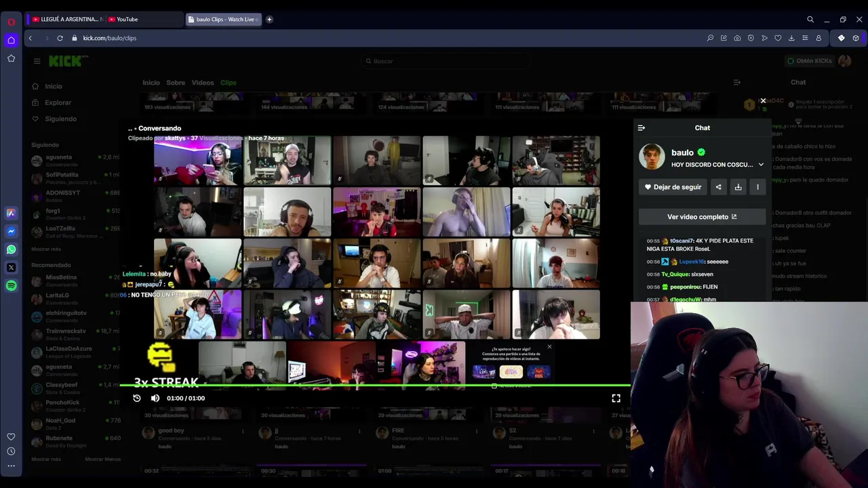Open Rubenete recommended channel

[75, 441]
